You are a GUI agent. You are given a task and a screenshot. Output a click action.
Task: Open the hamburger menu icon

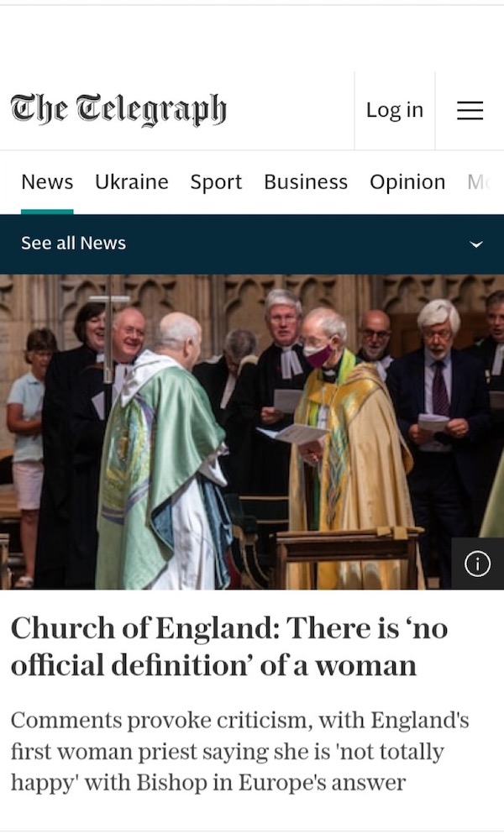[470, 110]
